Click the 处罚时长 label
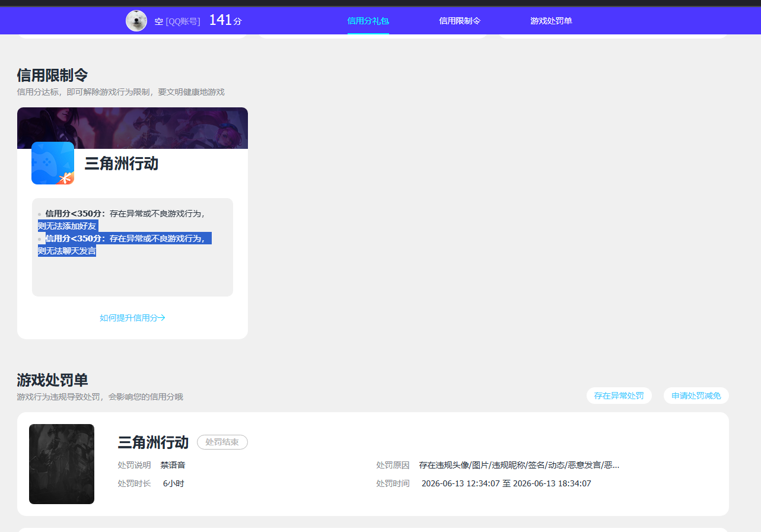761x532 pixels. pyautogui.click(x=134, y=483)
